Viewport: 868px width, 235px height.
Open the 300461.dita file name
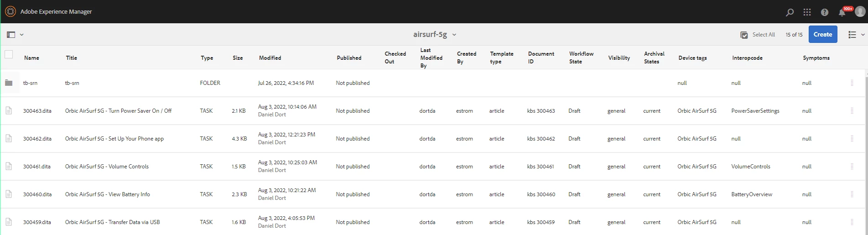coord(37,167)
